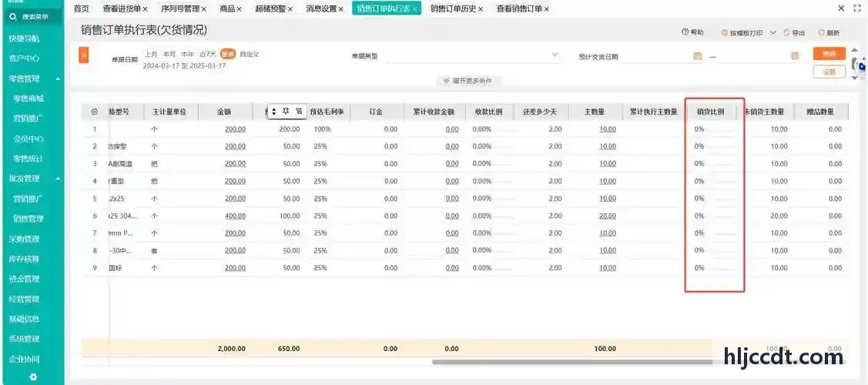
Task: Open 快捷导航 in the sidebar
Action: [25, 38]
